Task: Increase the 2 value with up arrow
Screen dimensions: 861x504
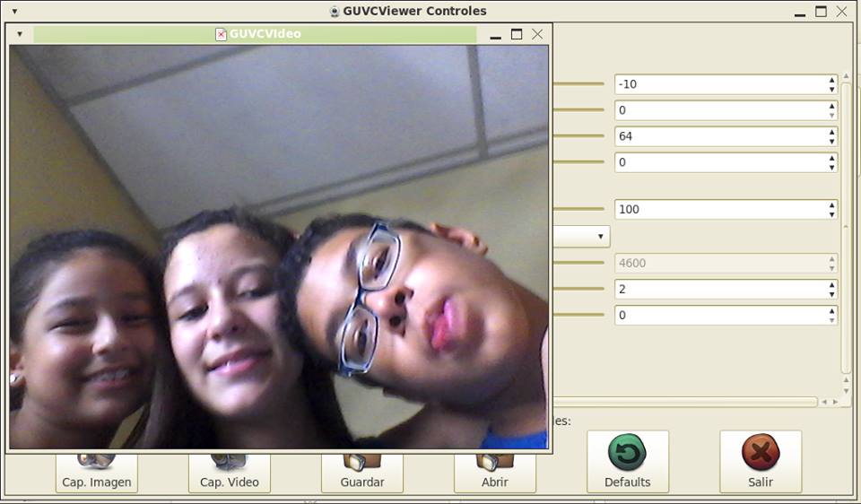Action: point(832,285)
